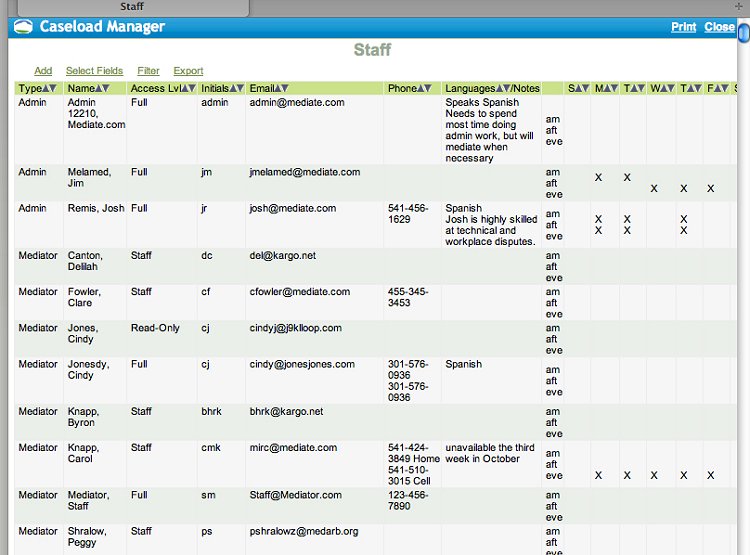The image size is (750, 555).
Task: Sort Phone column descending with down arrow
Action: coord(428,89)
